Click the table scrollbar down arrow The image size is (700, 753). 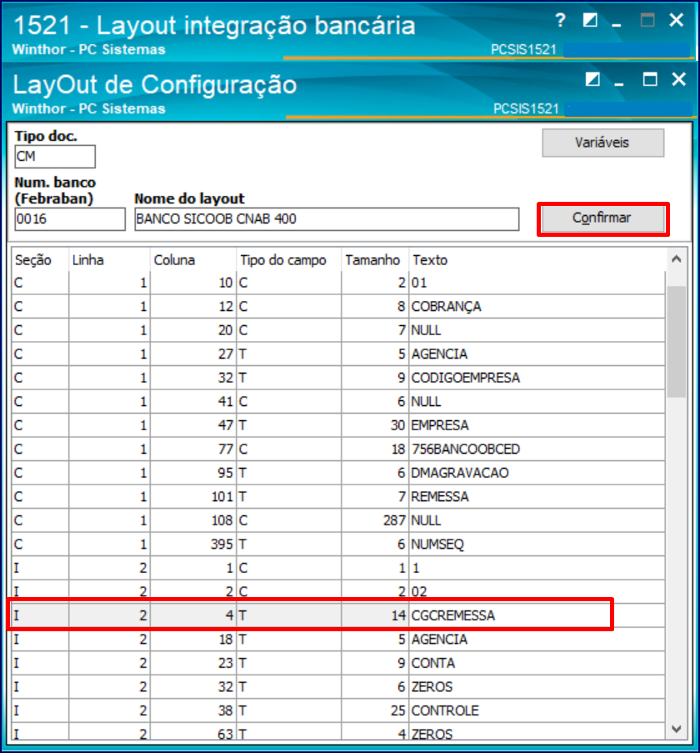point(677,729)
